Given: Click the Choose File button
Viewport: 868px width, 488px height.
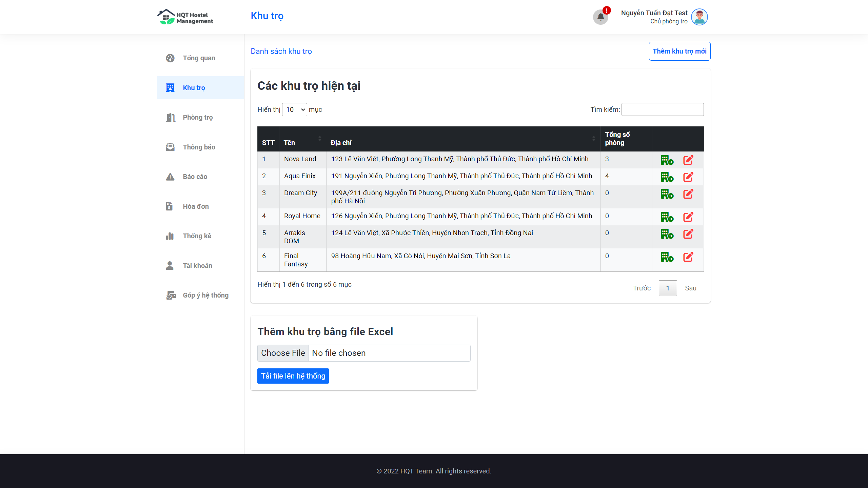Looking at the screenshot, I should pos(283,353).
